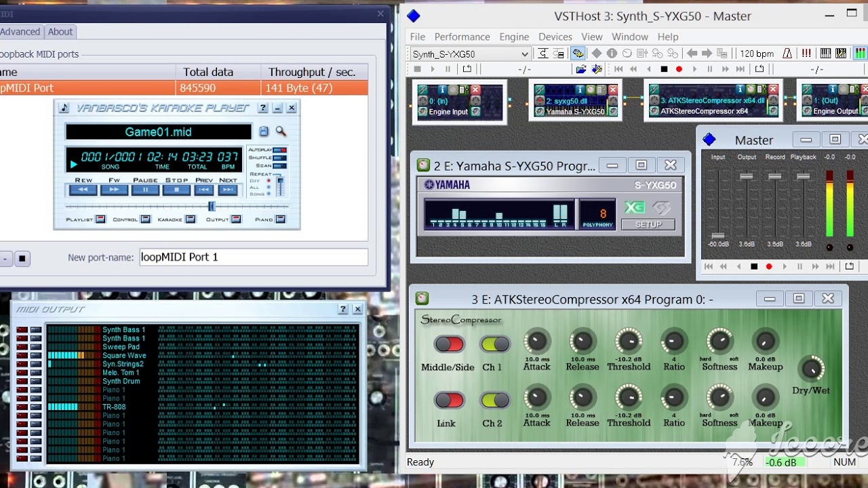The height and width of the screenshot is (488, 868).
Task: Click the floppy disk save icon in Karaoke Player
Action: tap(264, 131)
